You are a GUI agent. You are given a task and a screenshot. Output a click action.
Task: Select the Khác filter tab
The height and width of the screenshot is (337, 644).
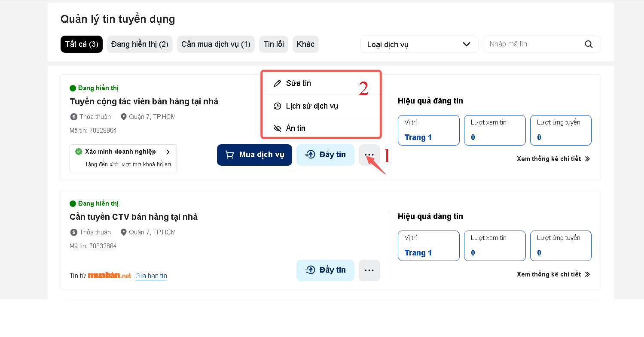[x=305, y=44]
